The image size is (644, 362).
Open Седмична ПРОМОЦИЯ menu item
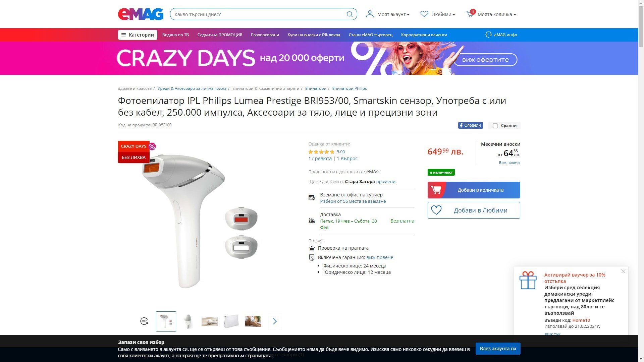tap(220, 35)
